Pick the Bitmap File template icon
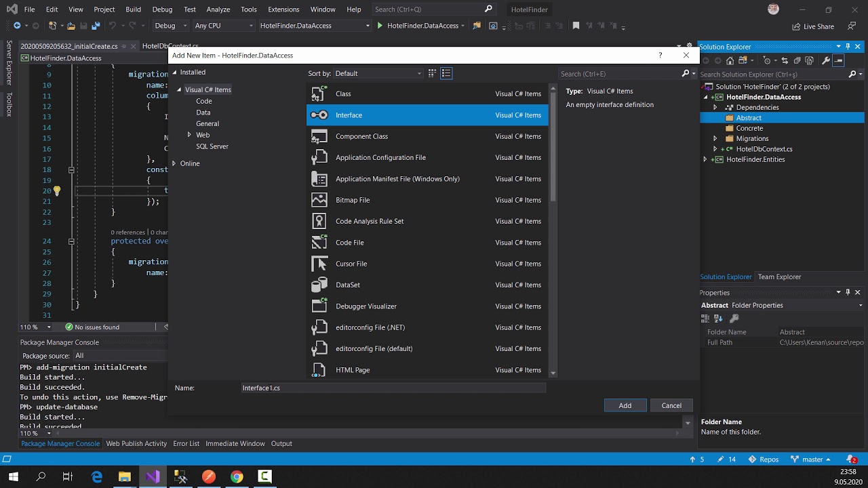 click(x=319, y=200)
